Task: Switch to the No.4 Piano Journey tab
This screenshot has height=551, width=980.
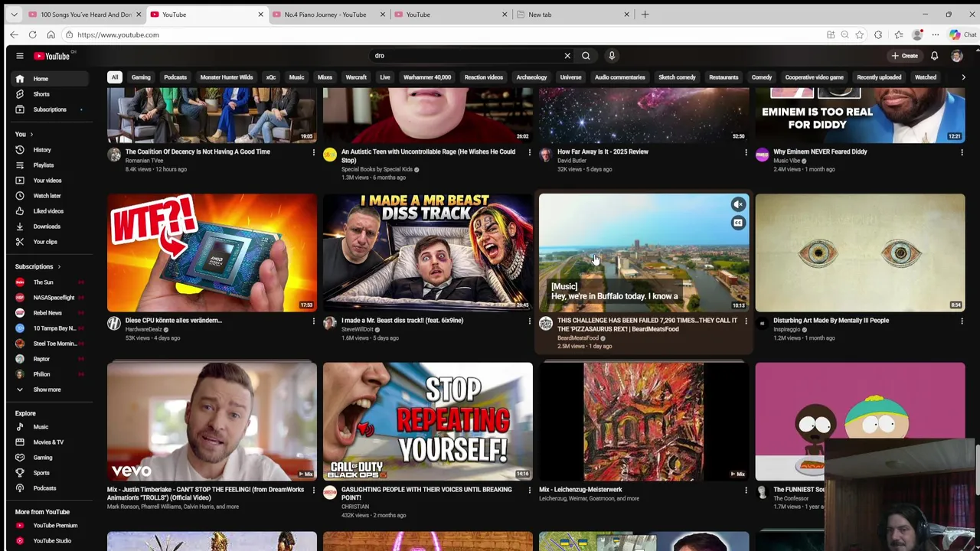Action: 325,15
